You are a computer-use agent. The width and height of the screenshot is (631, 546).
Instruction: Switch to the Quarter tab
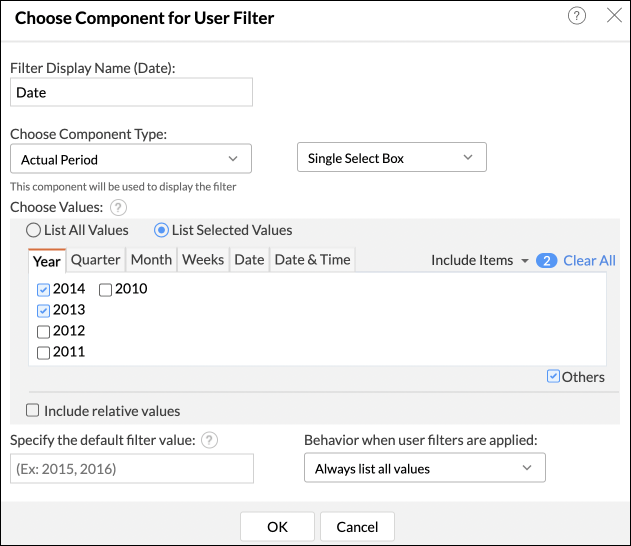click(95, 260)
